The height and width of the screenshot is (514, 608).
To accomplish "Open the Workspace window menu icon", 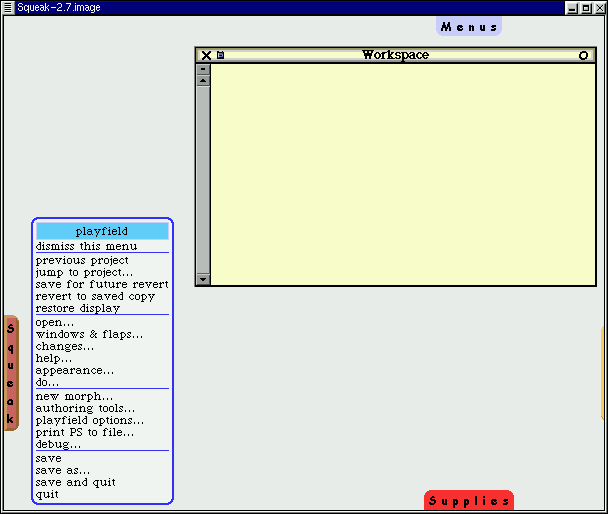I will (x=221, y=56).
